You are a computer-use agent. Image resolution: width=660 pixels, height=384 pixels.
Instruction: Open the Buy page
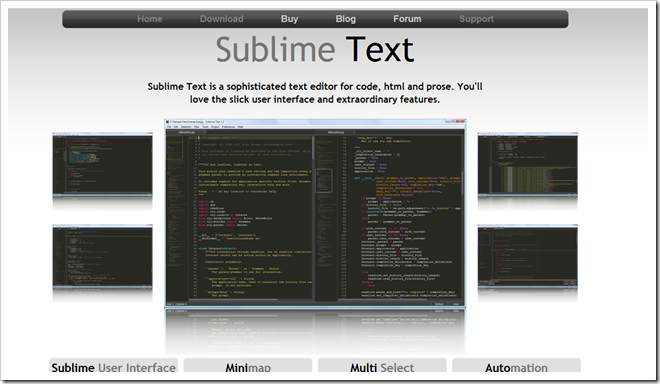[x=290, y=19]
